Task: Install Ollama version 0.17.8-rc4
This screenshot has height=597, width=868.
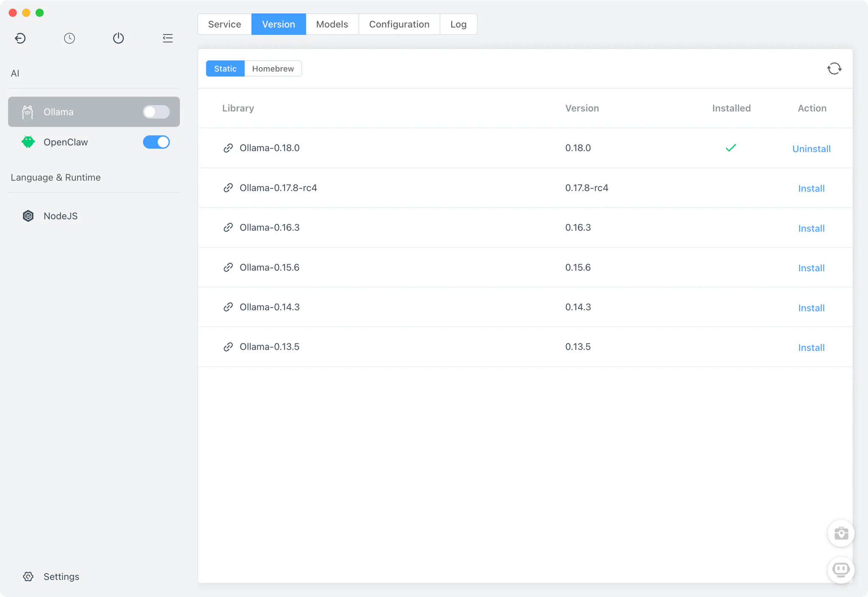Action: [x=811, y=188]
